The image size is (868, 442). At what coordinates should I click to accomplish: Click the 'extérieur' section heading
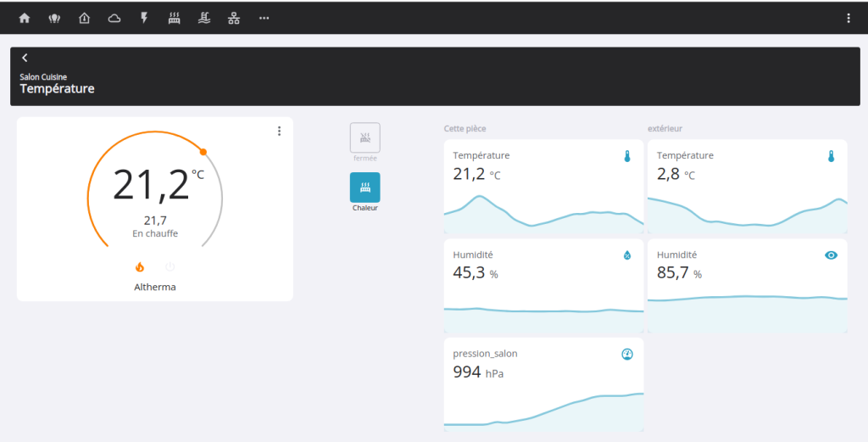pyautogui.click(x=665, y=128)
